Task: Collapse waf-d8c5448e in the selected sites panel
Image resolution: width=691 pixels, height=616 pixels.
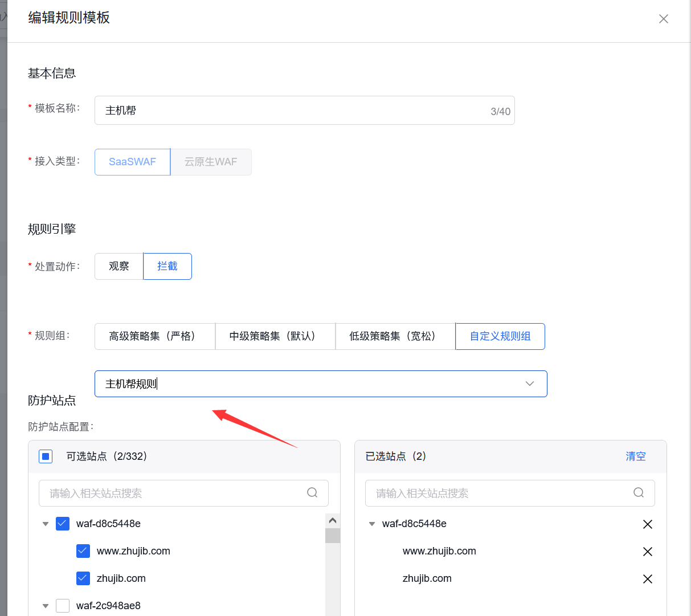Action: tap(372, 524)
